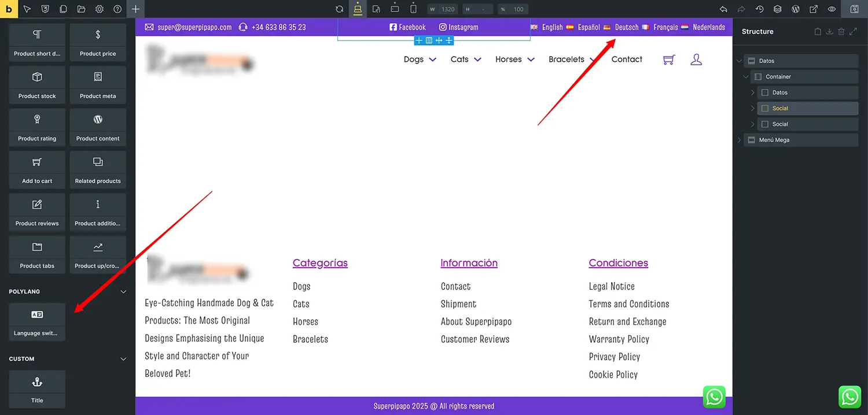Expand Menú Mega in the Structure panel
This screenshot has height=415, width=868.
740,139
